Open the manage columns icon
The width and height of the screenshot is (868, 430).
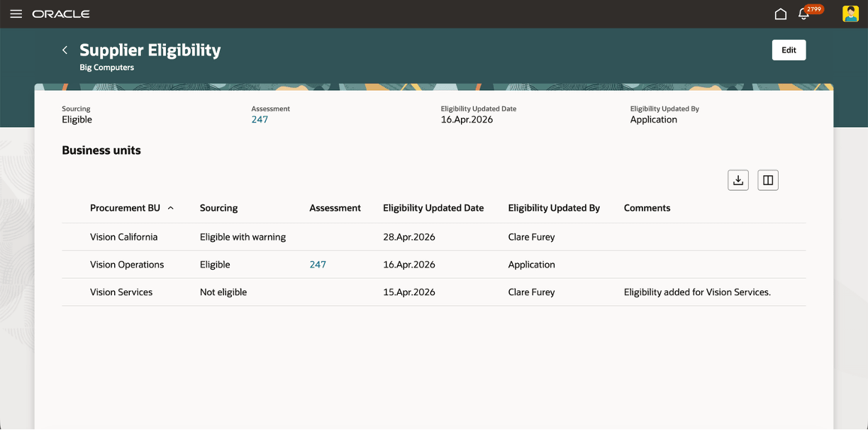tap(768, 180)
